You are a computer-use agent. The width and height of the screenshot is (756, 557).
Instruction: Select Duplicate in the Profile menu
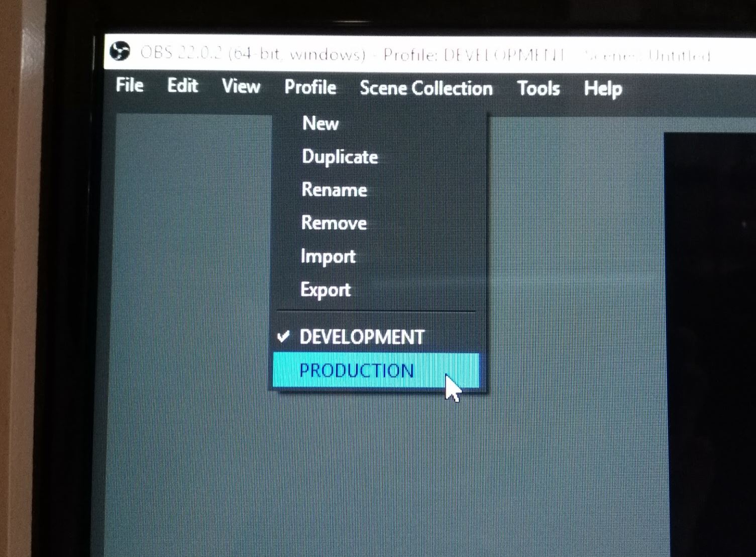340,157
